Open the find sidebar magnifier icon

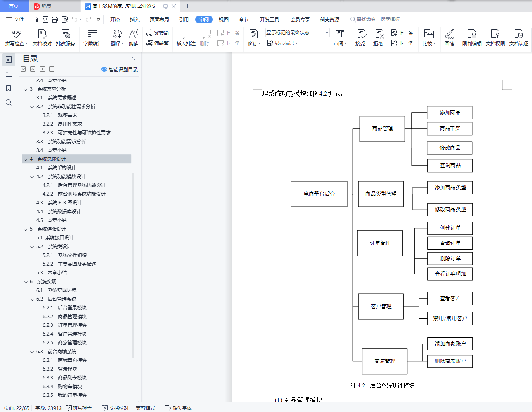coord(9,103)
